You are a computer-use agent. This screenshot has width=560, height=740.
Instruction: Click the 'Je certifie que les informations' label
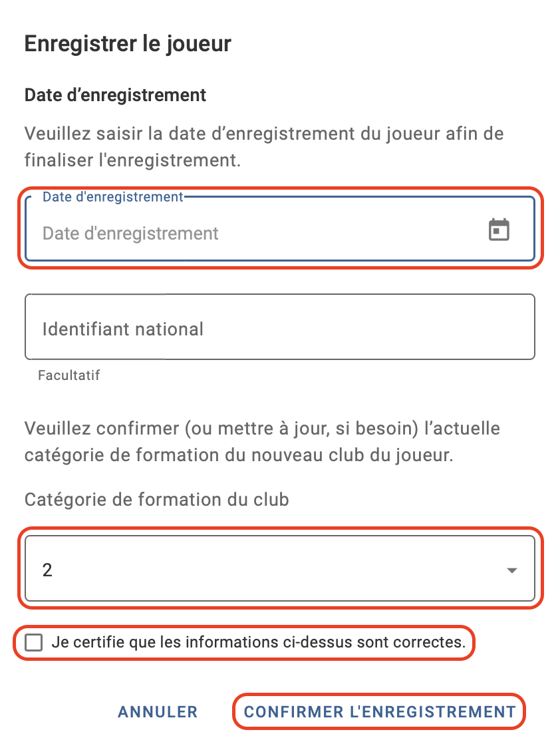click(x=259, y=642)
